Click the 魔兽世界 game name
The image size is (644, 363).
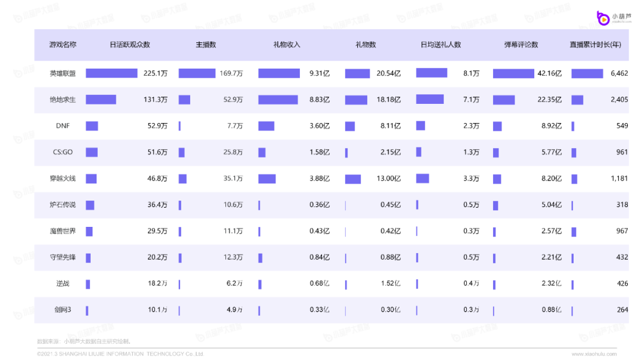[x=63, y=231]
